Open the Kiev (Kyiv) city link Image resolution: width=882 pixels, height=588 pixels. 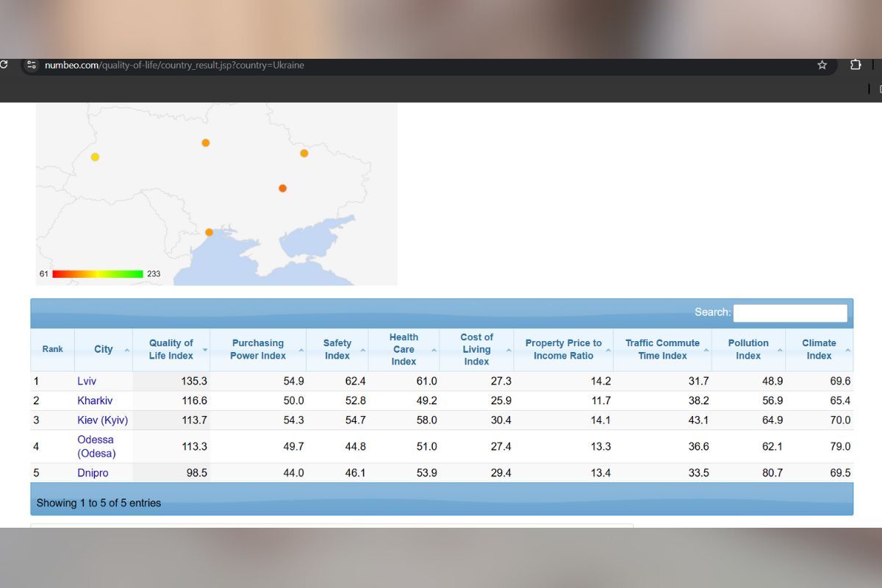102,420
